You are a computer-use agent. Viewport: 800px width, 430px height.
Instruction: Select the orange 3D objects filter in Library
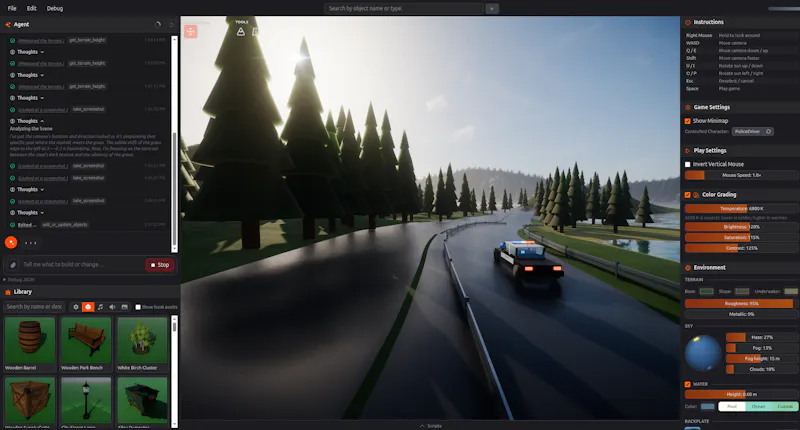[88, 307]
